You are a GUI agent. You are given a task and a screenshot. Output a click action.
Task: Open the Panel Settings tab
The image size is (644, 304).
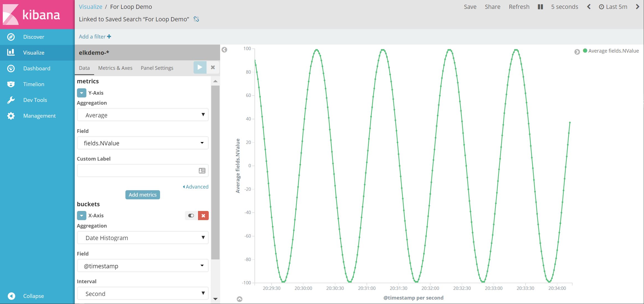(x=157, y=68)
